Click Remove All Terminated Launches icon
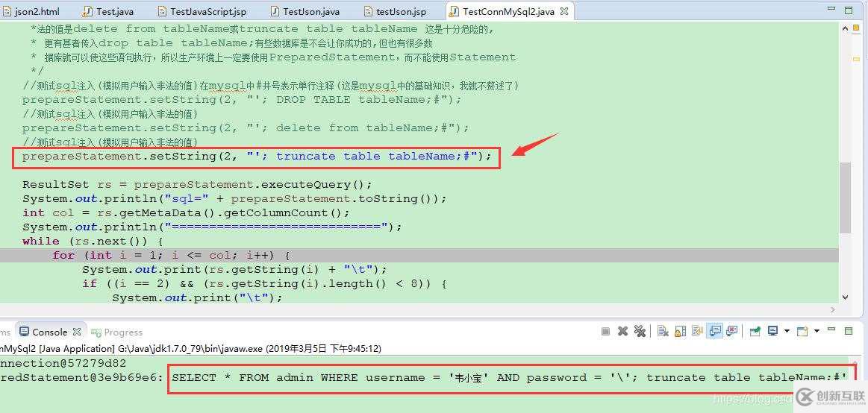The height and width of the screenshot is (413, 868). click(x=640, y=331)
